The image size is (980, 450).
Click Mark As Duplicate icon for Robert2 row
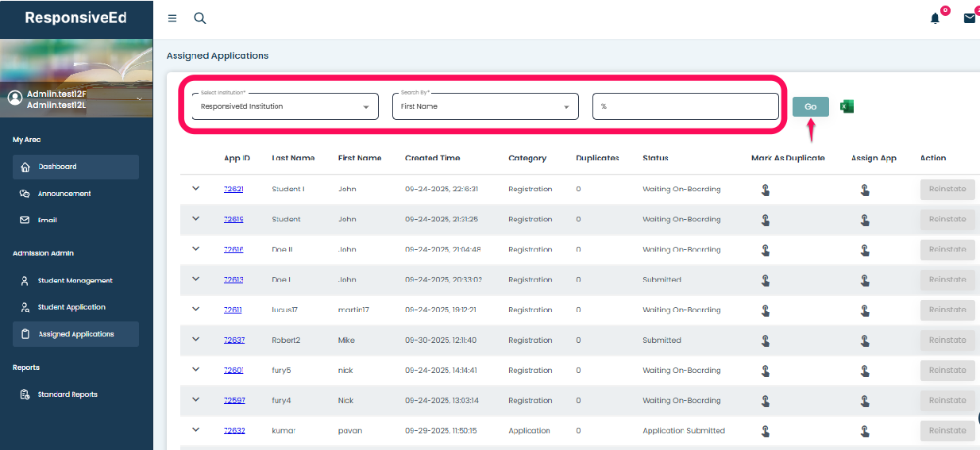tap(766, 340)
